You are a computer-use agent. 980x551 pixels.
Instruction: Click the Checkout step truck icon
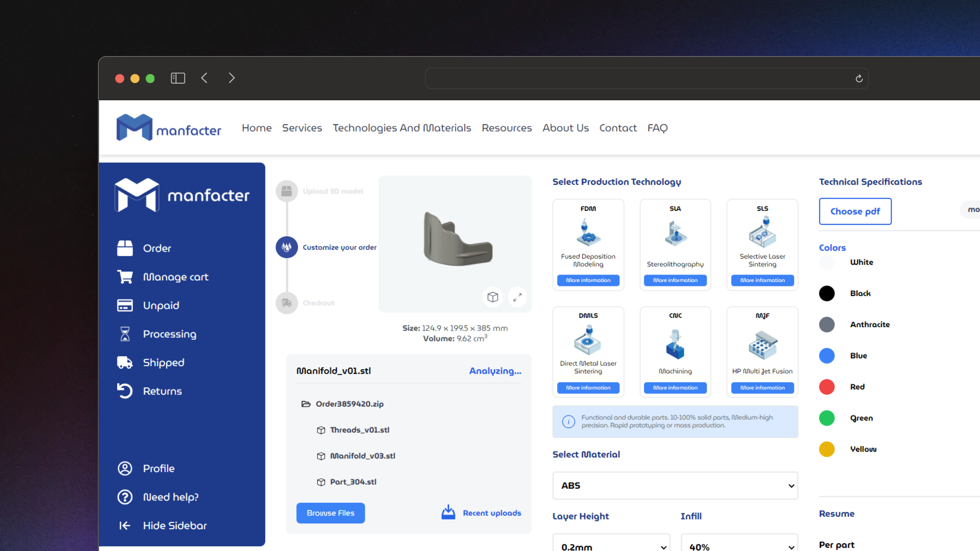[286, 303]
